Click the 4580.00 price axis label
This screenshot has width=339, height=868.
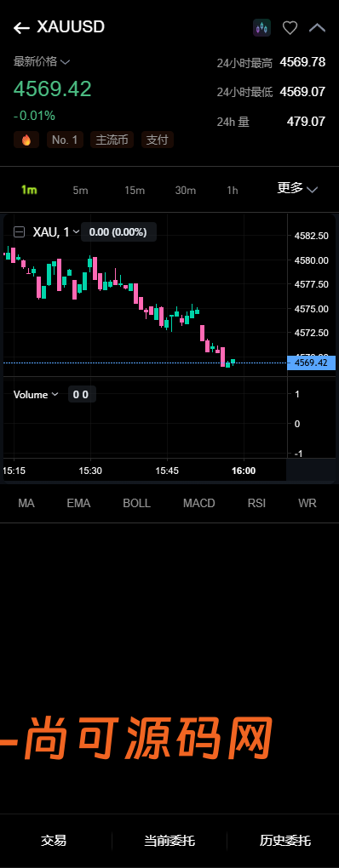click(x=311, y=260)
